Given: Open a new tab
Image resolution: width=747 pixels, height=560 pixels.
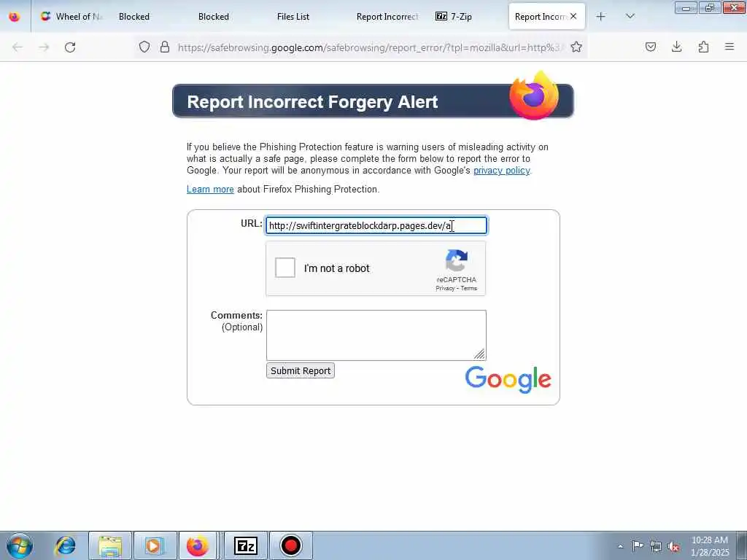Looking at the screenshot, I should click(x=601, y=16).
